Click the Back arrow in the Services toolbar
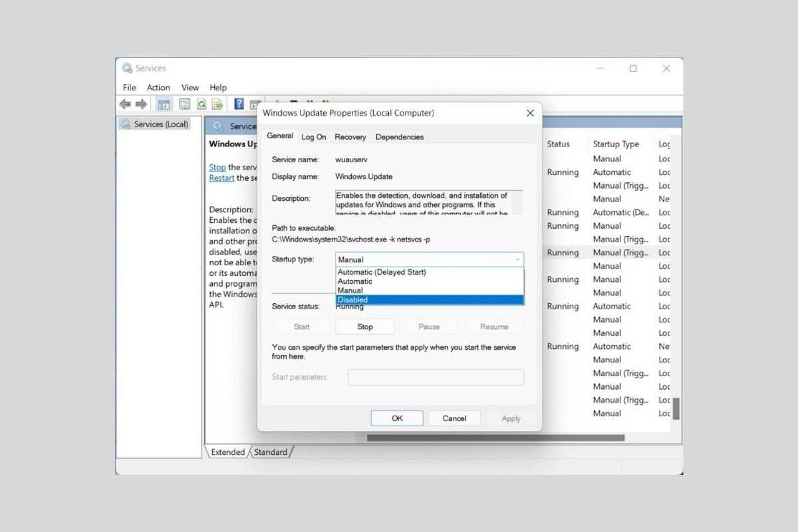The width and height of the screenshot is (798, 532). point(124,104)
